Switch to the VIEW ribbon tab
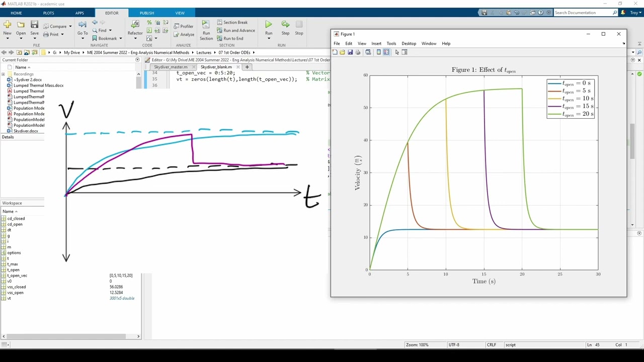Screen dimensions: 644x362 pos(180,13)
